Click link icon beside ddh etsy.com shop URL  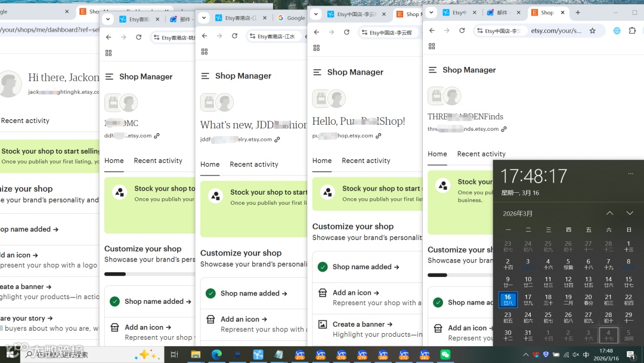pyautogui.click(x=156, y=136)
